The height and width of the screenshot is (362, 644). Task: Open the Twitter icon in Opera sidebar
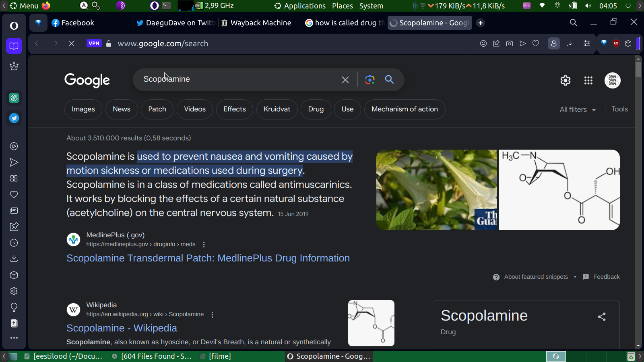point(14,118)
